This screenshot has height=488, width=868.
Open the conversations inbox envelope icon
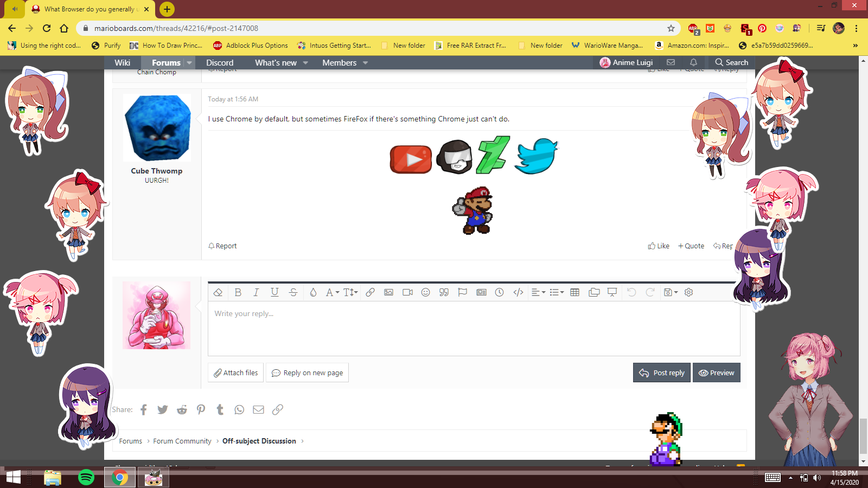[671, 62]
